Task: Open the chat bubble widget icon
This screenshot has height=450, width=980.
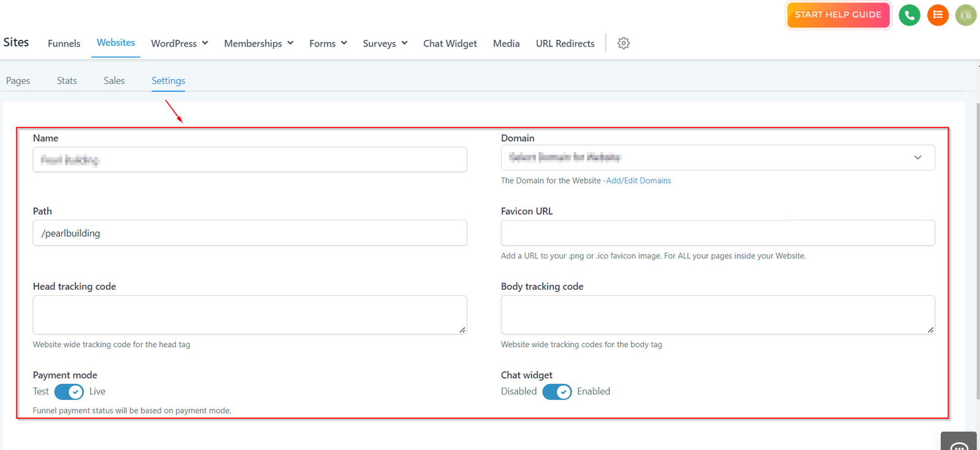Action: (x=959, y=443)
